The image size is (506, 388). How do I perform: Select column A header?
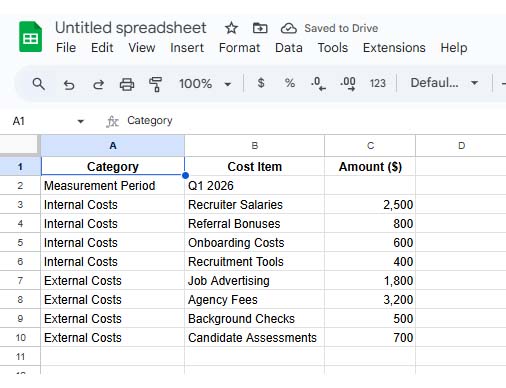[113, 146]
